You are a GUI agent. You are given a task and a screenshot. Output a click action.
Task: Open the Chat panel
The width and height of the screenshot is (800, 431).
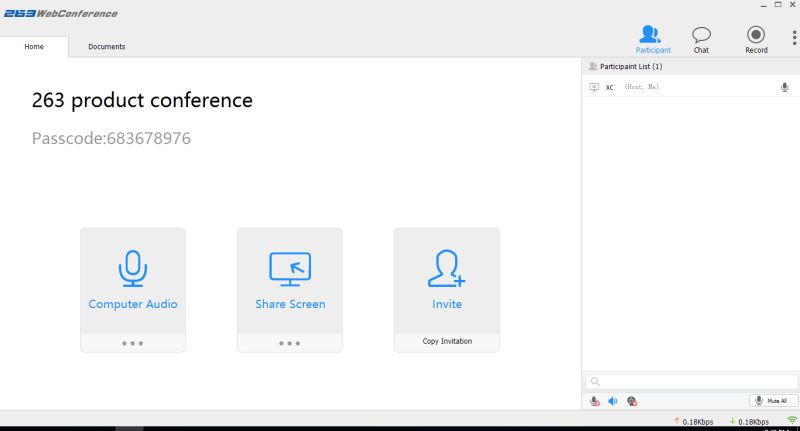pos(701,39)
